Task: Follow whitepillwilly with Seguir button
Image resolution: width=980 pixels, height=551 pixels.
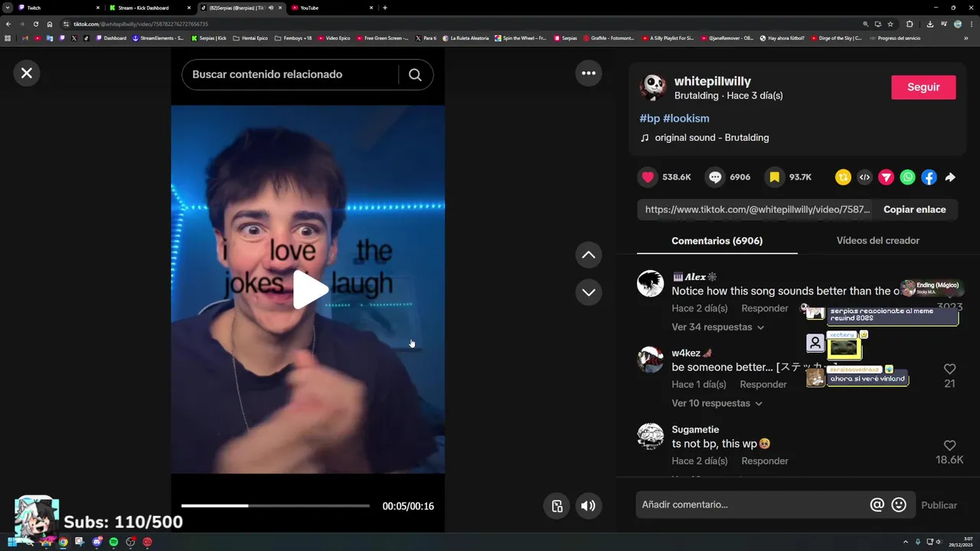Action: pos(923,87)
